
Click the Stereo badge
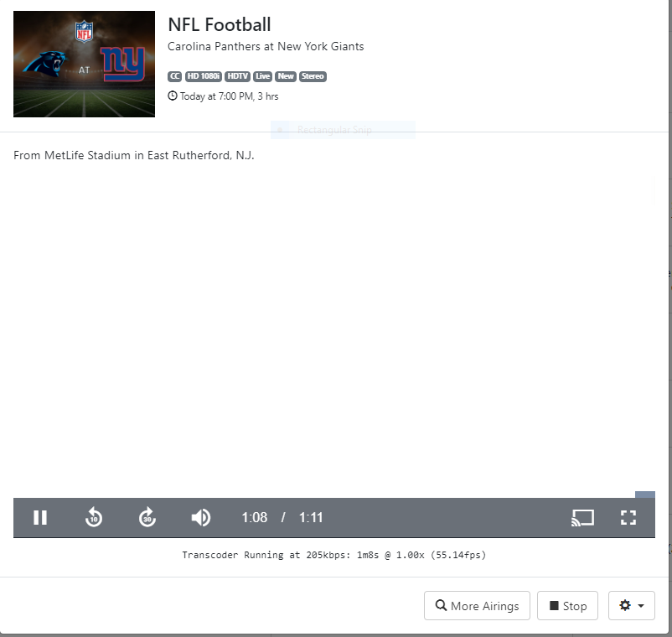(313, 76)
